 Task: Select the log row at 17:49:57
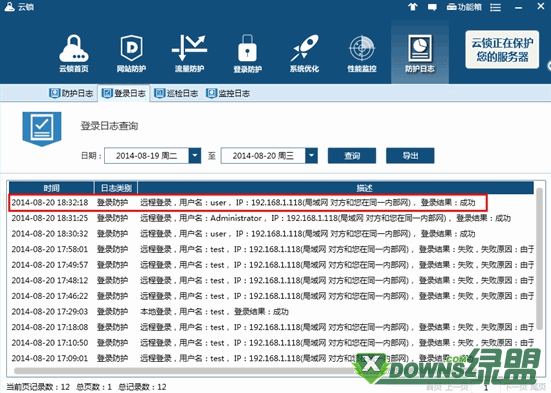coord(271,265)
